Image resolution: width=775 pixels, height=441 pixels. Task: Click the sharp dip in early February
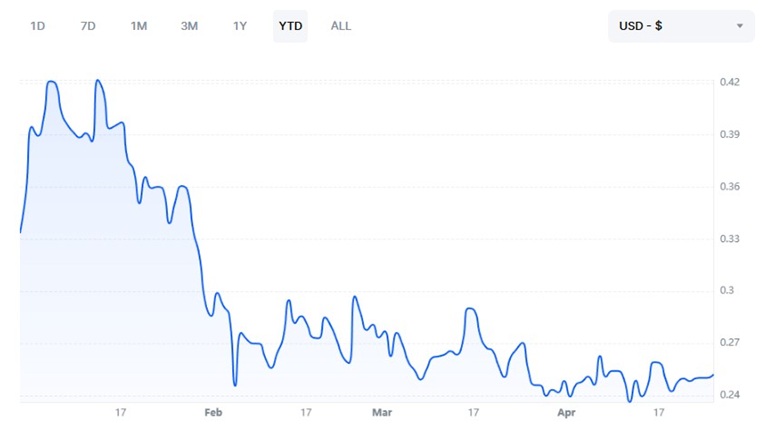(x=235, y=385)
